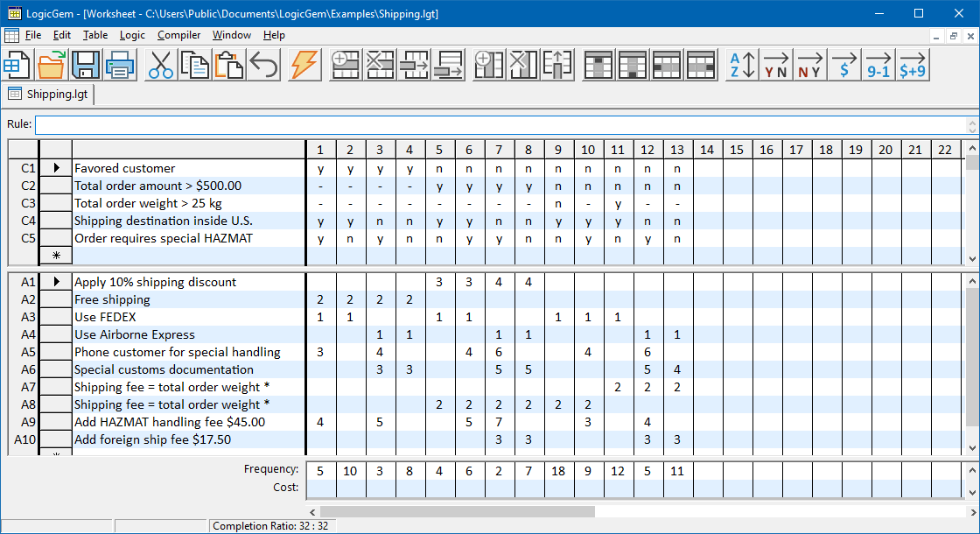980x534 pixels.
Task: Click the Y to N arrow icon
Action: (x=775, y=65)
